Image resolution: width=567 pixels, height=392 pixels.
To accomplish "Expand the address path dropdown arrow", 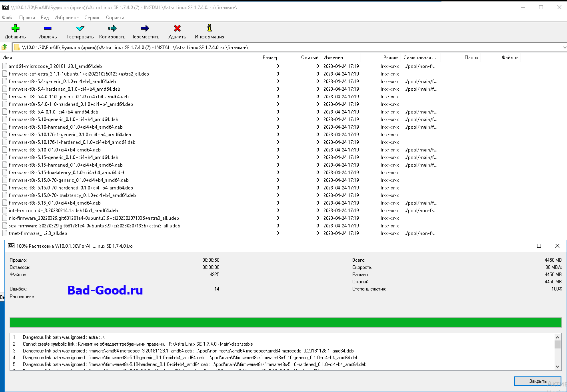I will (x=564, y=48).
